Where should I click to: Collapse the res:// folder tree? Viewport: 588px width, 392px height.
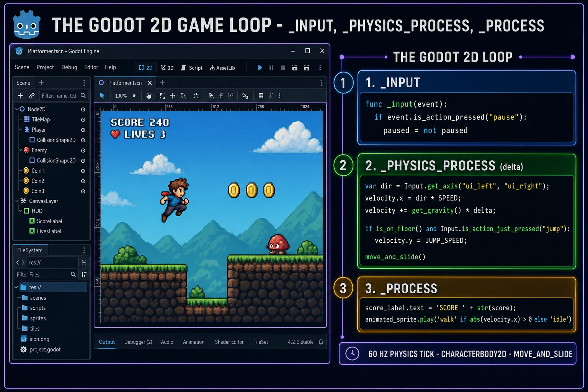pyautogui.click(x=16, y=287)
